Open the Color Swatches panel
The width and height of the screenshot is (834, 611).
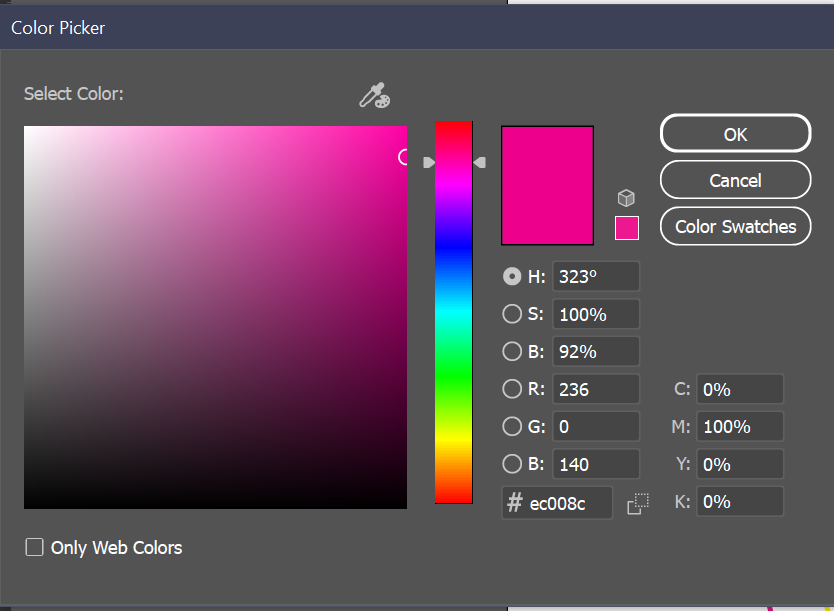(x=735, y=226)
